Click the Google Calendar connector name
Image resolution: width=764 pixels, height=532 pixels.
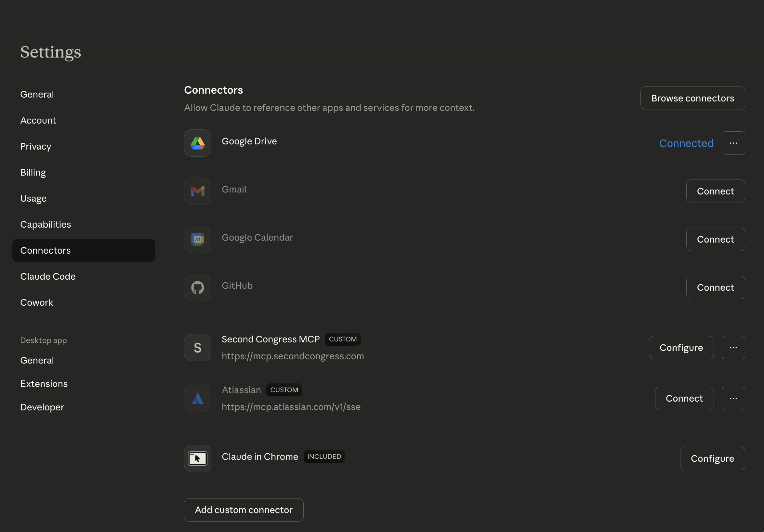[x=257, y=237]
